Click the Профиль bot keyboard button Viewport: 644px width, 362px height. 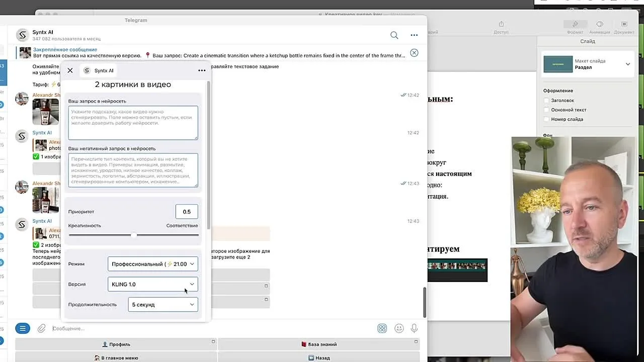tap(116, 344)
